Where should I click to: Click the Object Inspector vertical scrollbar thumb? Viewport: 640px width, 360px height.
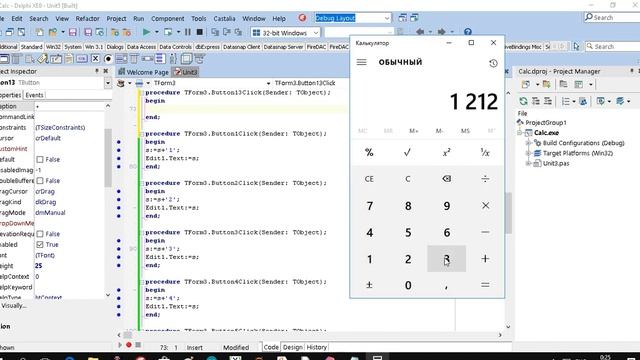point(108,158)
